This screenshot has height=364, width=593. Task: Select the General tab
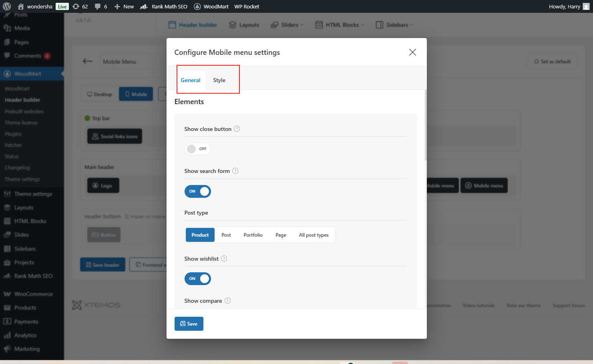191,80
